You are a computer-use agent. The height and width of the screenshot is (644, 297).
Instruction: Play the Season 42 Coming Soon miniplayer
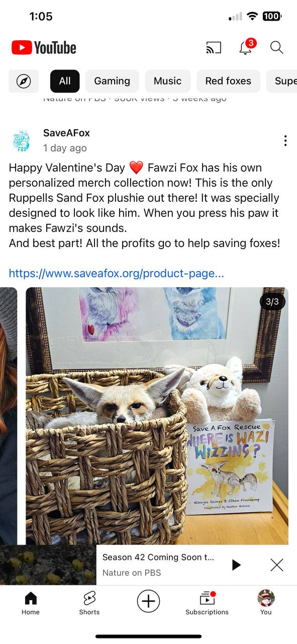(236, 565)
